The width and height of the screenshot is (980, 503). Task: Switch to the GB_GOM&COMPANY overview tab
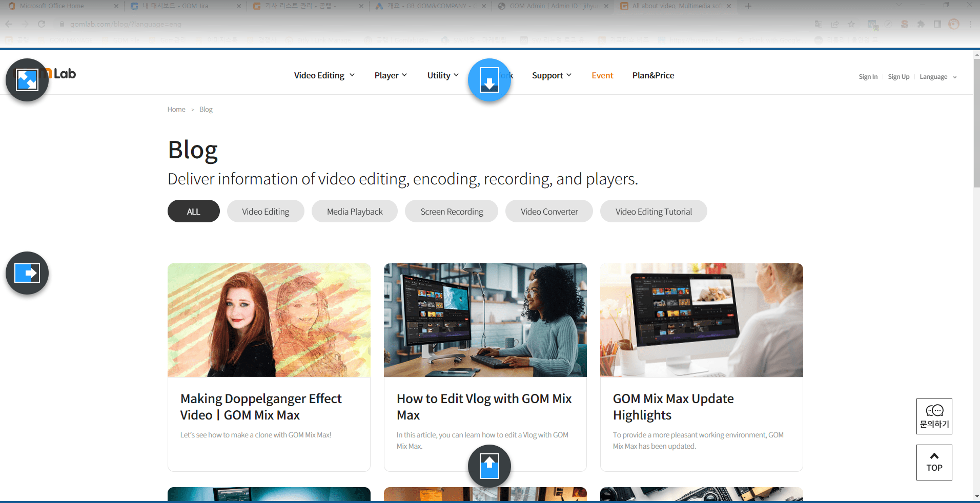point(430,6)
